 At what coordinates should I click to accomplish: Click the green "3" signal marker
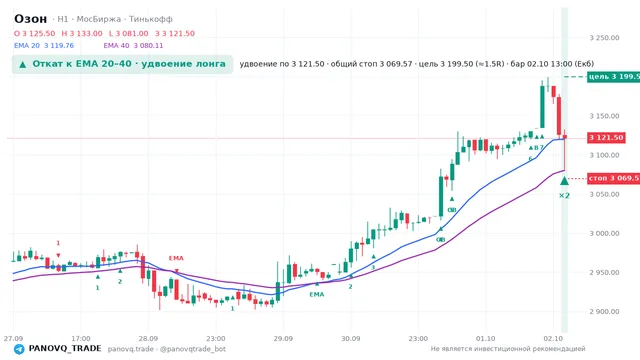click(373, 268)
